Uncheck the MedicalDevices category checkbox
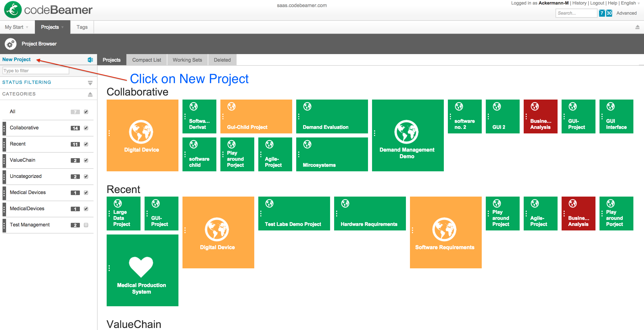644x330 pixels. 86,209
